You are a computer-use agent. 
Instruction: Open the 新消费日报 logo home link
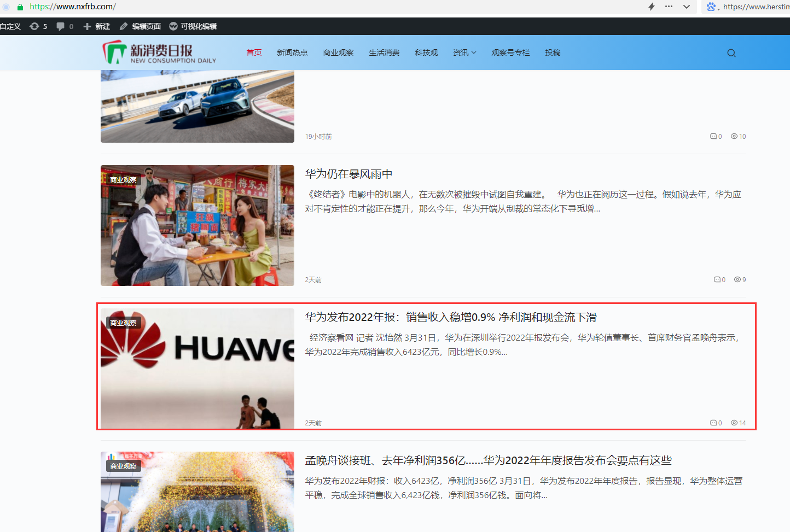click(159, 52)
